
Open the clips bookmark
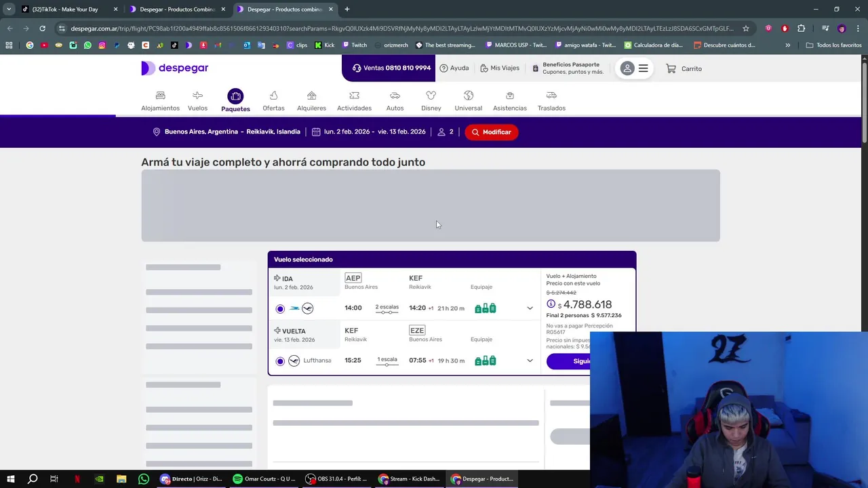(x=296, y=45)
